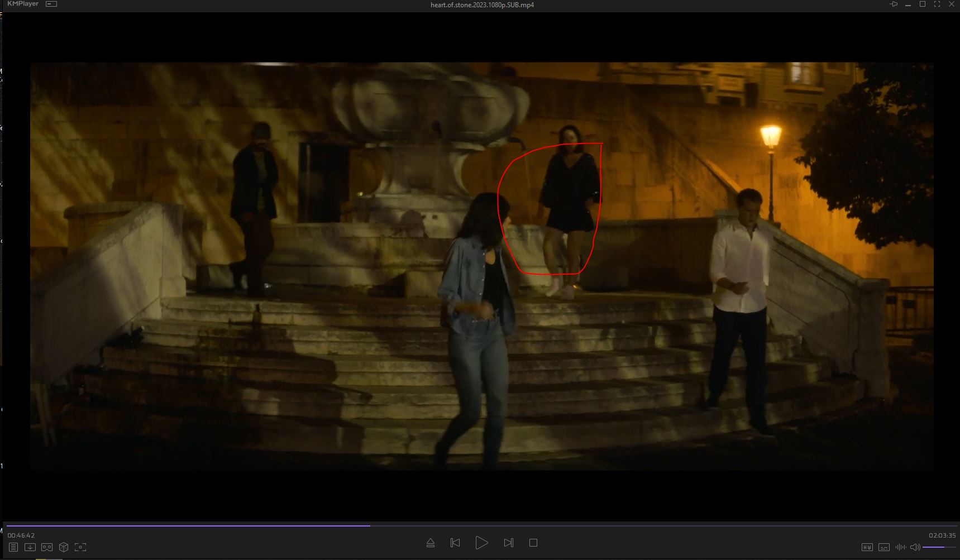Click the pin-on-top icon in title bar
Image resolution: width=960 pixels, height=560 pixels.
click(x=894, y=4)
